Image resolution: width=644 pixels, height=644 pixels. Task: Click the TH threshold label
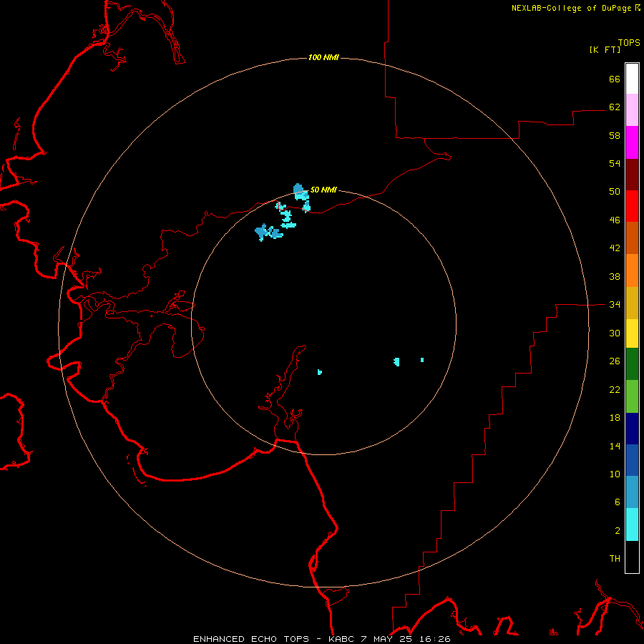point(615,558)
